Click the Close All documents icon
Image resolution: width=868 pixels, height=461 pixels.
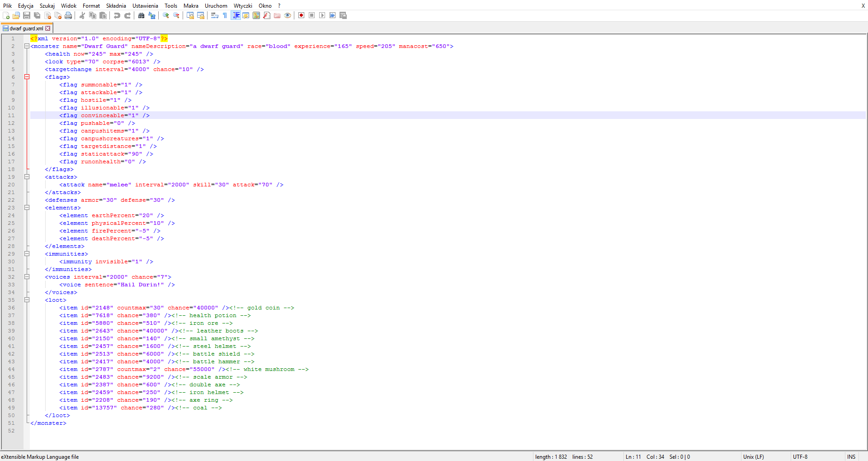click(x=58, y=15)
